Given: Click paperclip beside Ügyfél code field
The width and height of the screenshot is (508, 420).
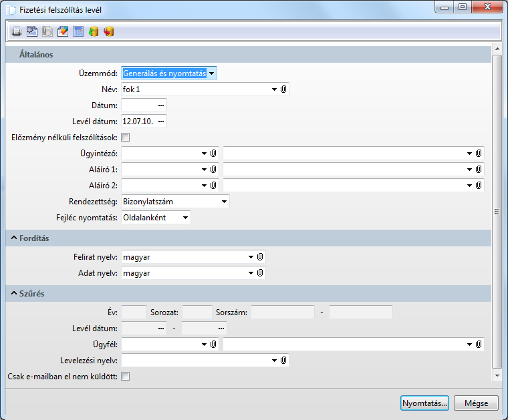Looking at the screenshot, I should [x=213, y=345].
